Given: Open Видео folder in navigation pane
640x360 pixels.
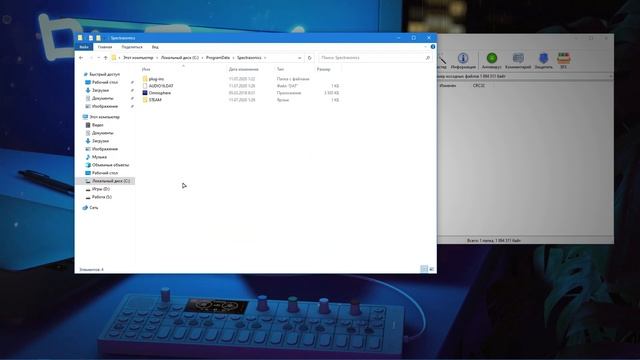Looking at the screenshot, I should click(98, 125).
